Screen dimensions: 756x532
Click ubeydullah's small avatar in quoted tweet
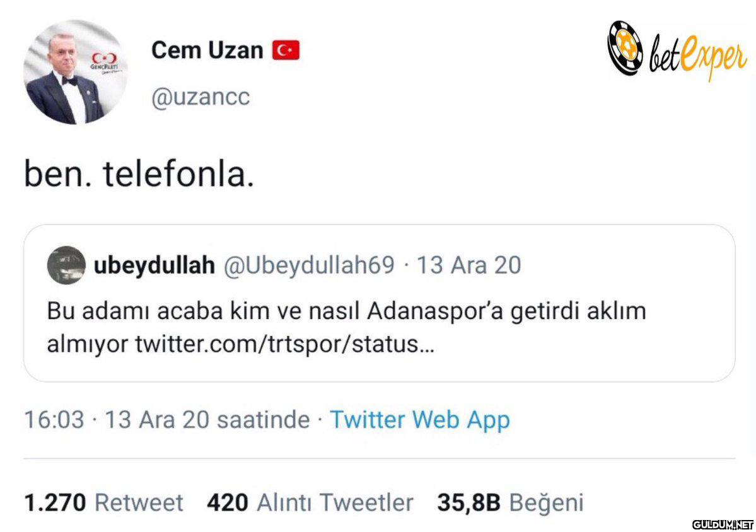tap(66, 265)
